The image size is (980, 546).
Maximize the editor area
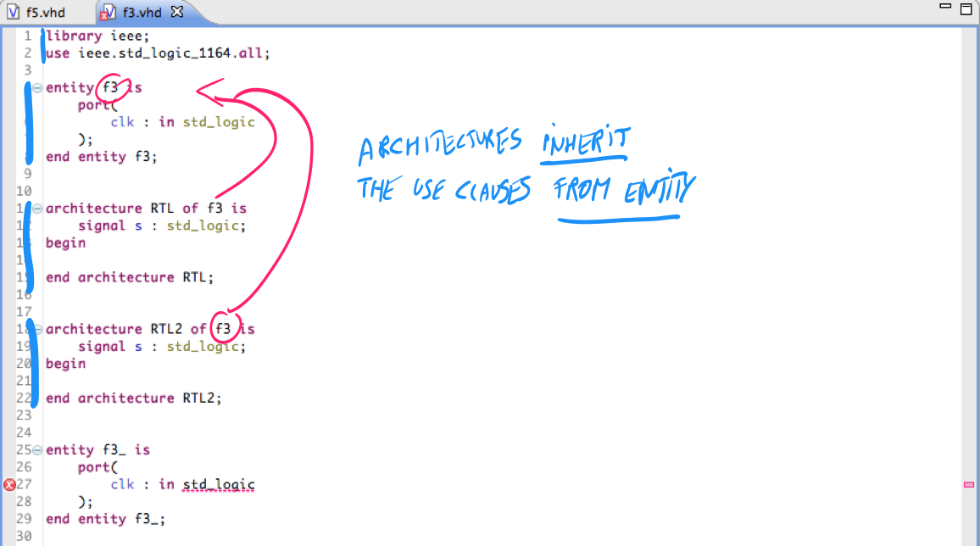966,8
